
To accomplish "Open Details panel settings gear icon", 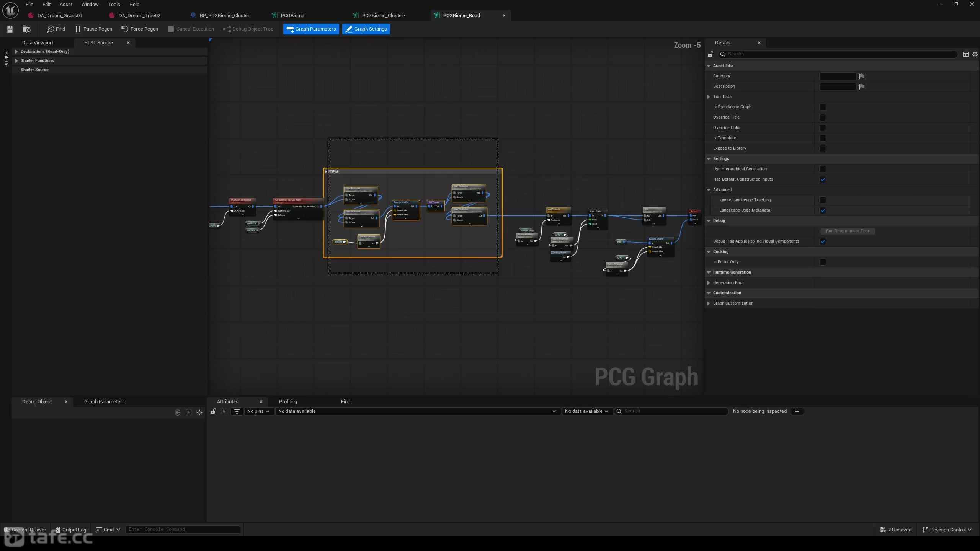I will point(975,54).
